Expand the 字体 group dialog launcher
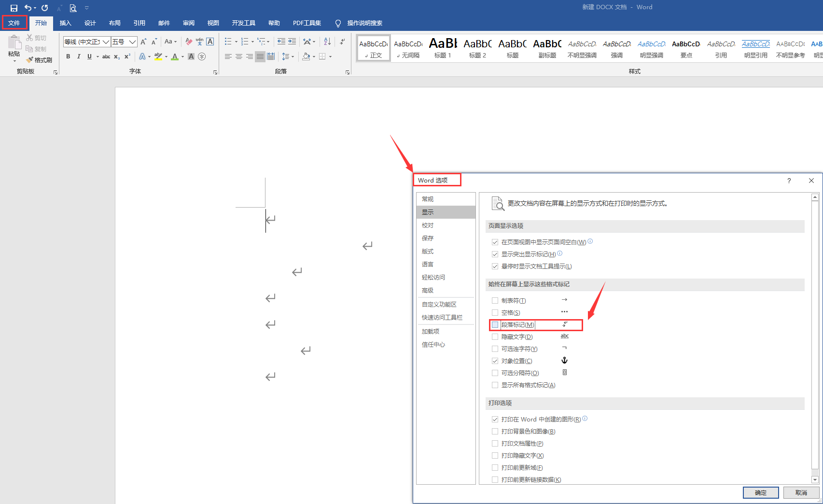Image resolution: width=823 pixels, height=504 pixels. [215, 72]
